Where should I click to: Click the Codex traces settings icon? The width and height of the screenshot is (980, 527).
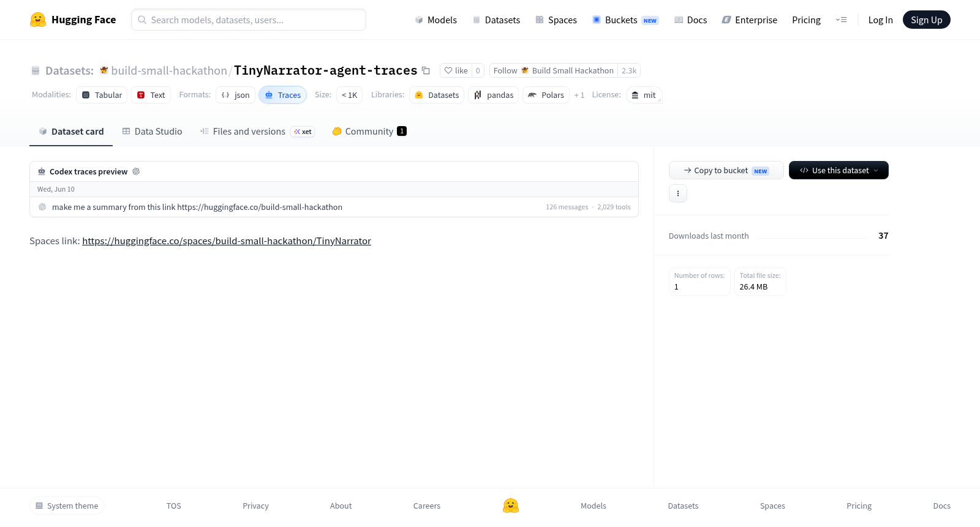click(x=136, y=171)
